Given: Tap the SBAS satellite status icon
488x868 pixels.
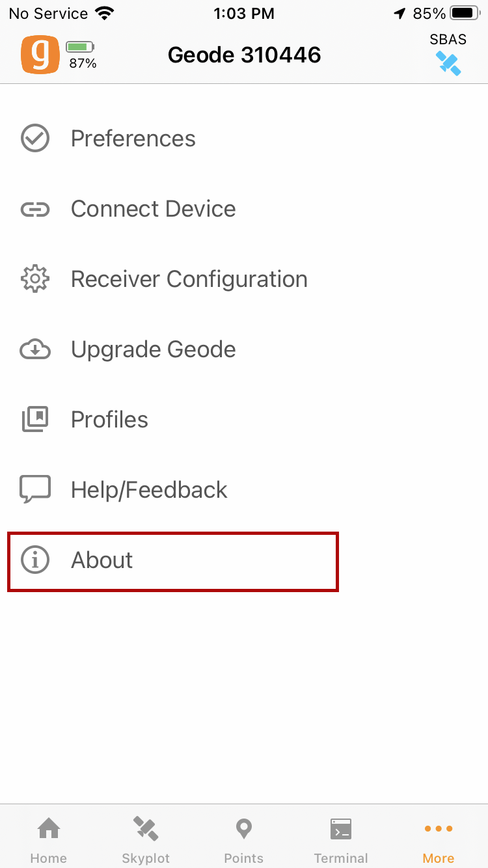Looking at the screenshot, I should (448, 62).
